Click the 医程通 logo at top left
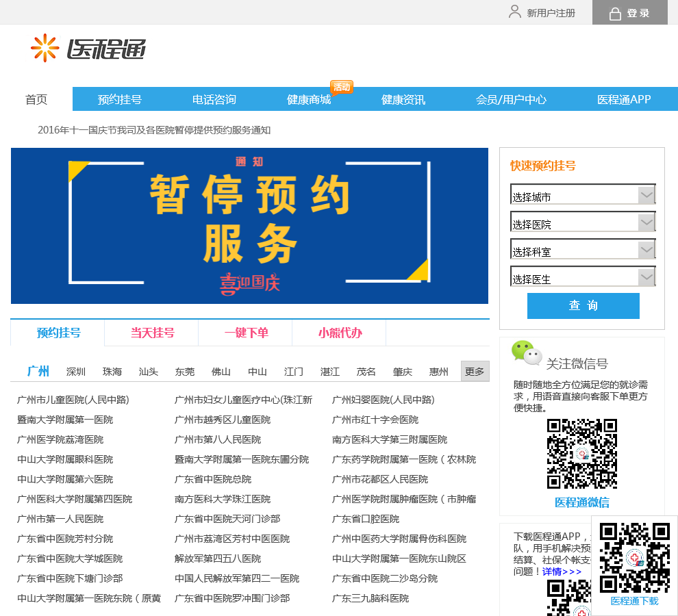 [88, 49]
